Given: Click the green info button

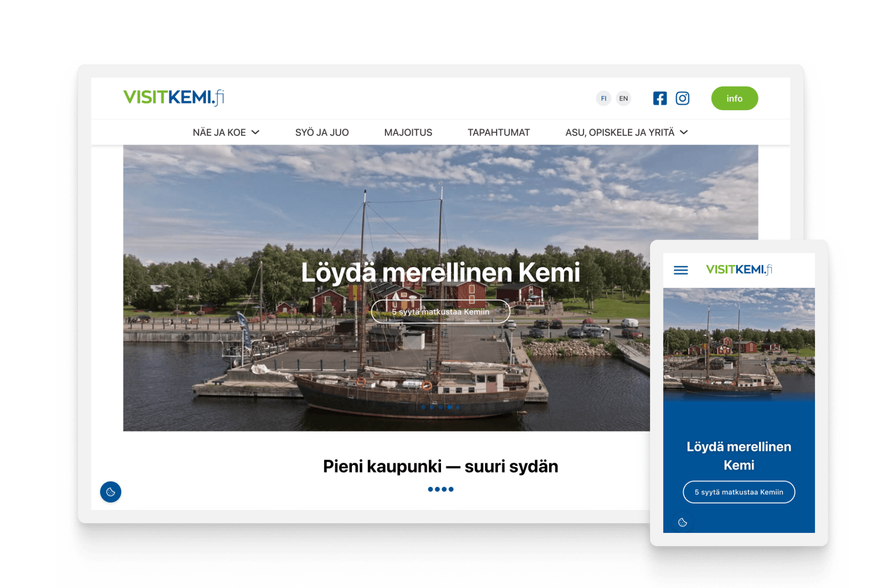Looking at the screenshot, I should pos(734,98).
